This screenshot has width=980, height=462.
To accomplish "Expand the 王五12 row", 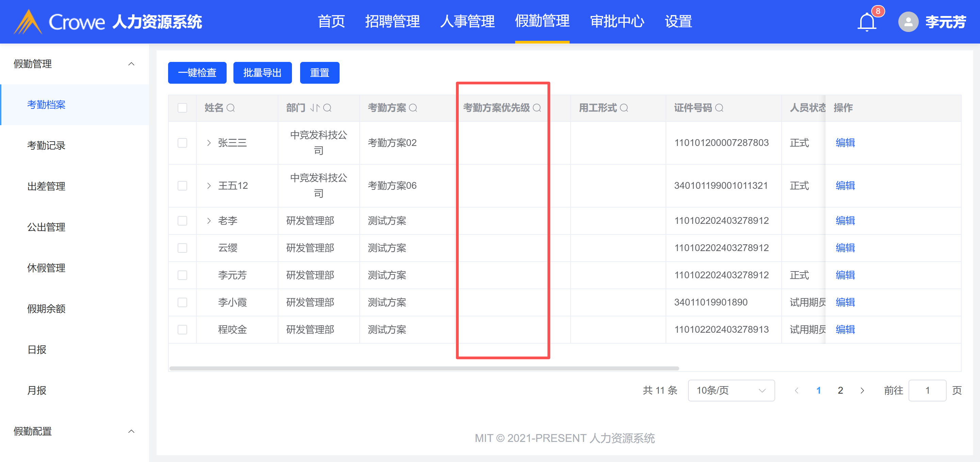I will (209, 185).
